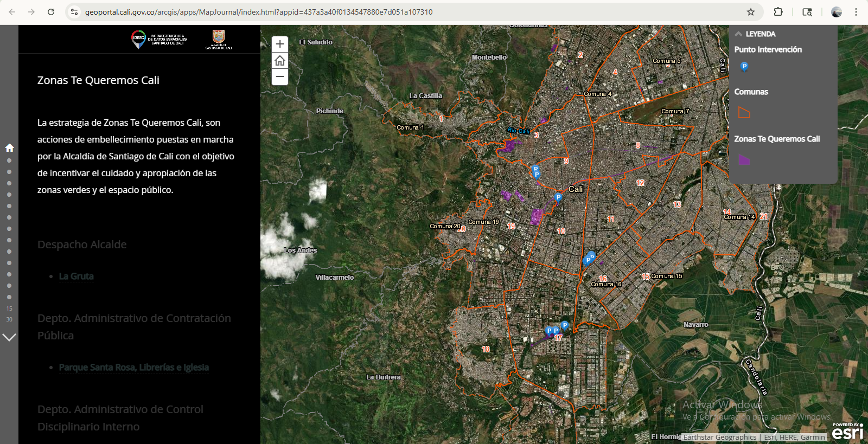The height and width of the screenshot is (444, 868).
Task: Open Chrome's three-dot menu
Action: pos(856,12)
